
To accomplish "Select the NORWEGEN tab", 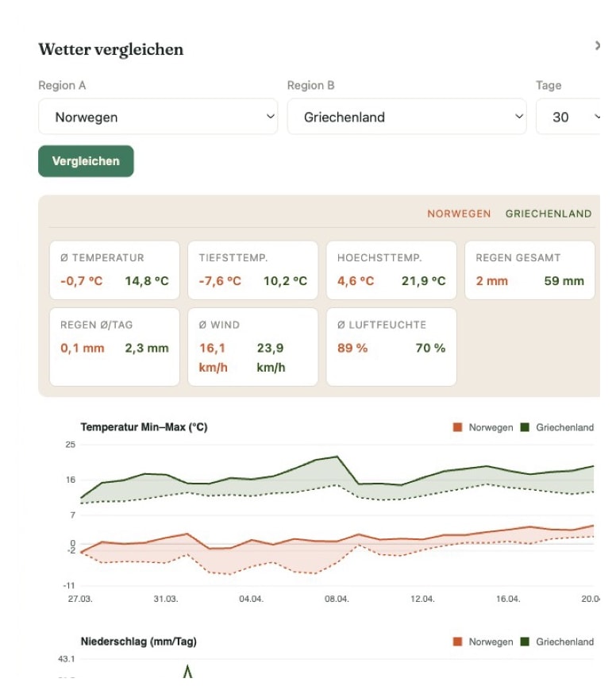I will 459,214.
